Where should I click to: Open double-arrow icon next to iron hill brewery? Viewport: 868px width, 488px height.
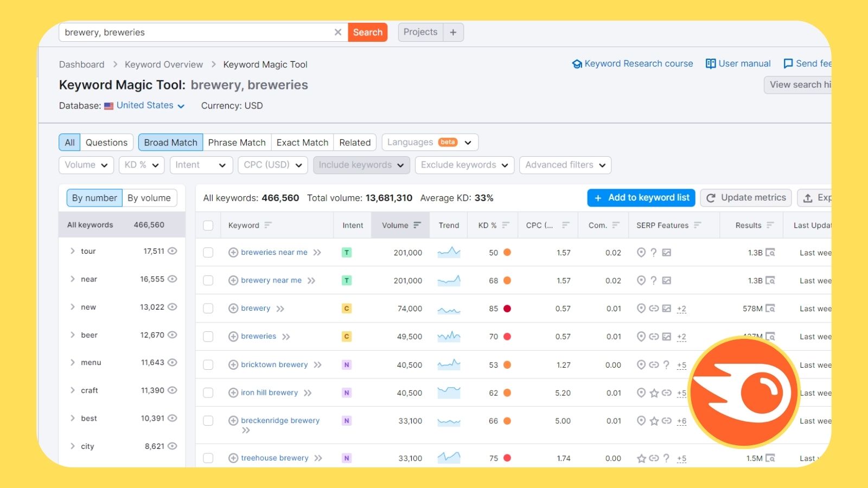click(x=308, y=393)
